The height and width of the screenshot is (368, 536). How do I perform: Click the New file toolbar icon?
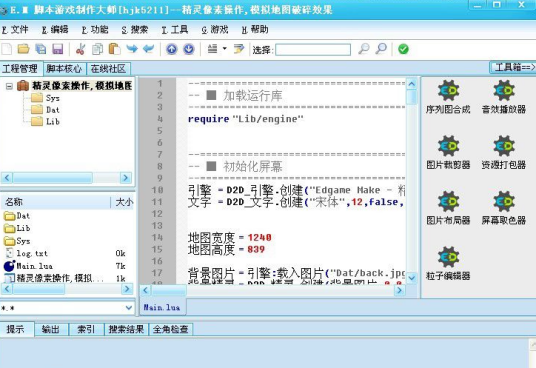coord(6,49)
